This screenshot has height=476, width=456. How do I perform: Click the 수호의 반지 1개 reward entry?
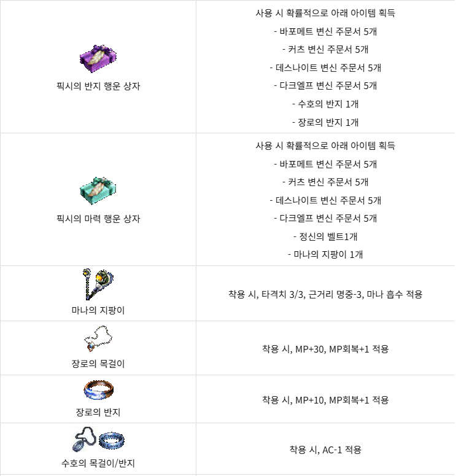coord(328,104)
